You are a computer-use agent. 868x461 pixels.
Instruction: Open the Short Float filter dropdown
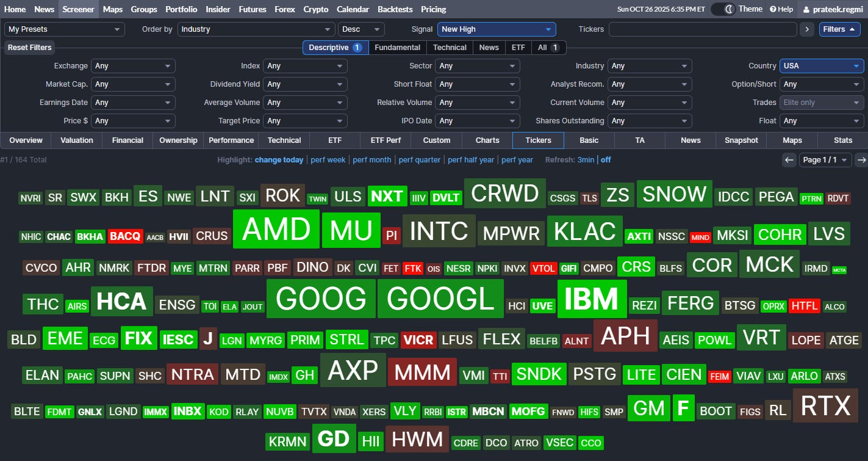coord(478,84)
